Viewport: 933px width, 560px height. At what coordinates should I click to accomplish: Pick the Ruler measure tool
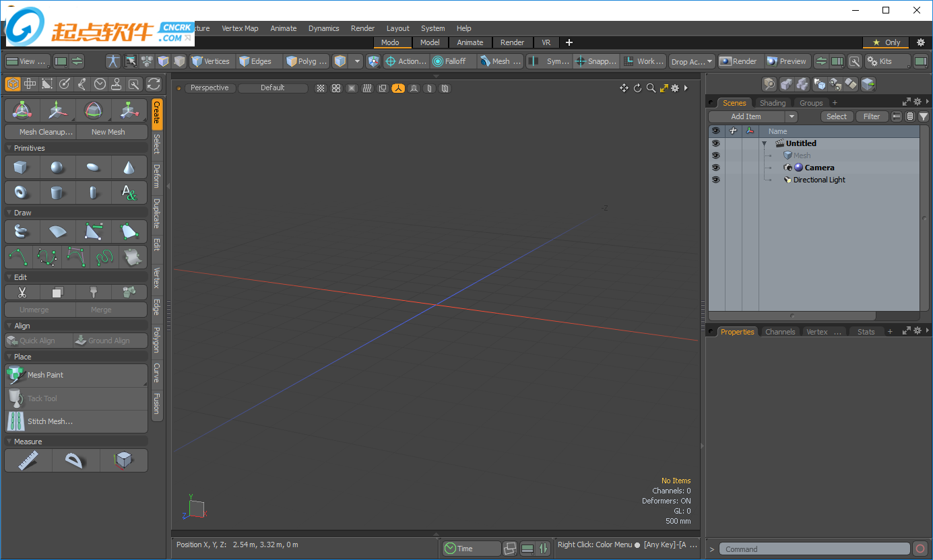coord(28,460)
